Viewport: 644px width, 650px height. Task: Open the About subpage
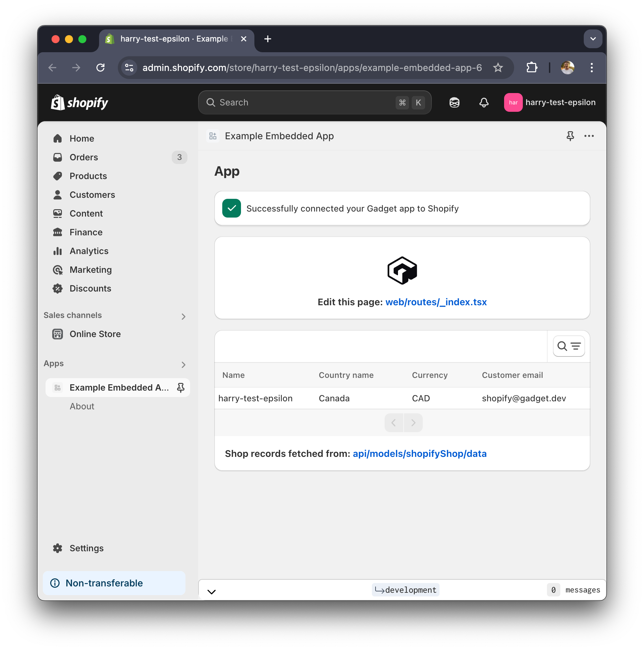tap(82, 406)
